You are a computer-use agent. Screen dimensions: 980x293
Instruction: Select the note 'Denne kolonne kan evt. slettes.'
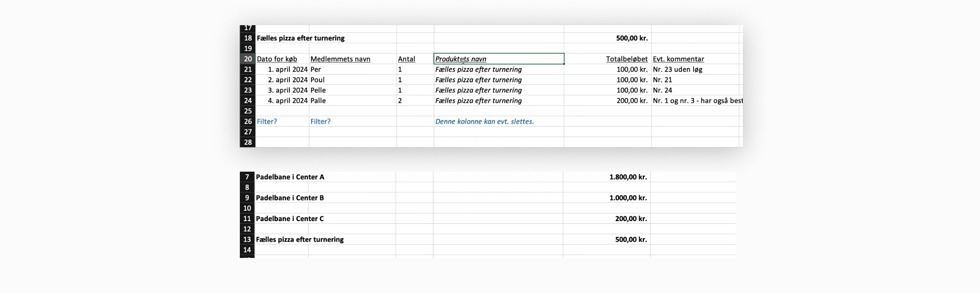pos(485,121)
